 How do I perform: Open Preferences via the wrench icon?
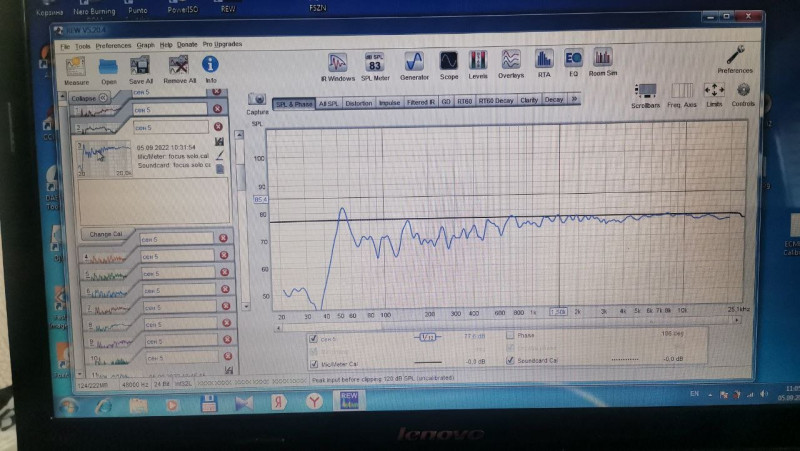(735, 55)
